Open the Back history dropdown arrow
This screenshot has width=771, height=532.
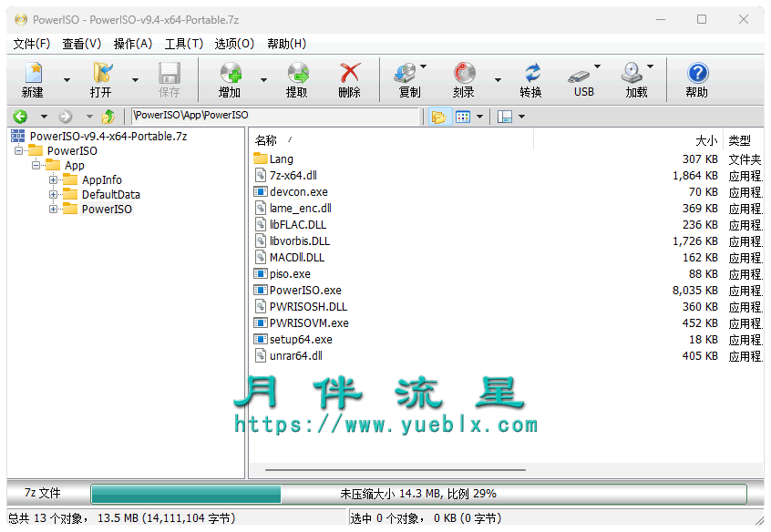(44, 117)
